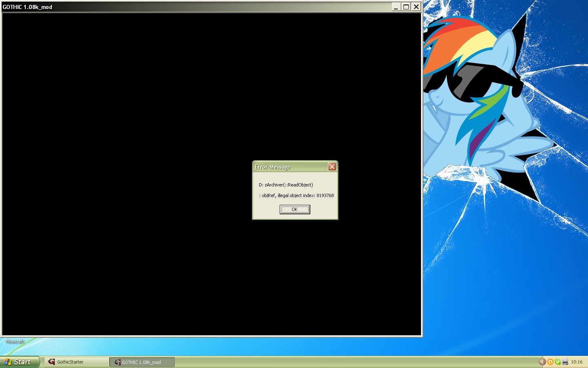Open the Start menu
This screenshot has height=368, width=588.
pos(20,362)
